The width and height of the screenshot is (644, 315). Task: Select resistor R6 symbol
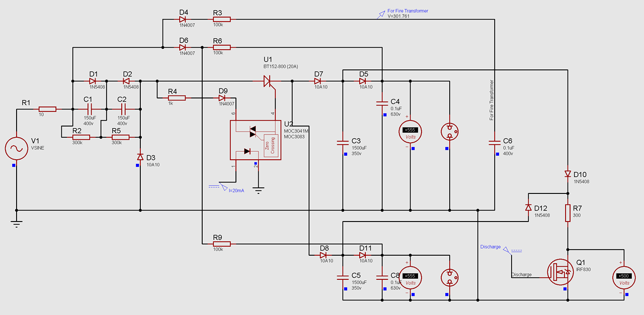[221, 48]
